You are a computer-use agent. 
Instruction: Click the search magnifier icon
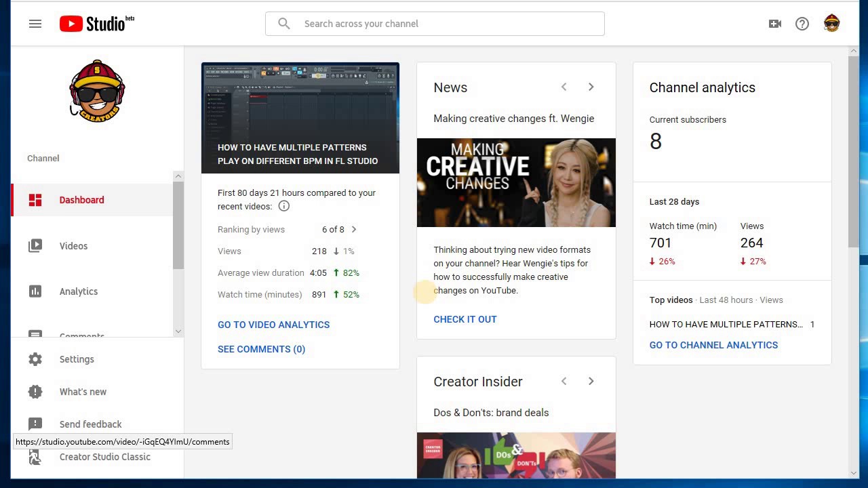[284, 24]
